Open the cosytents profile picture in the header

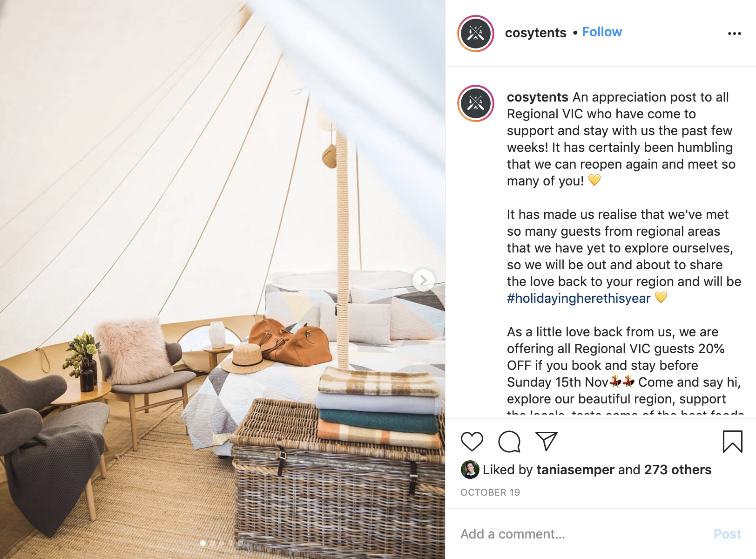pyautogui.click(x=475, y=34)
